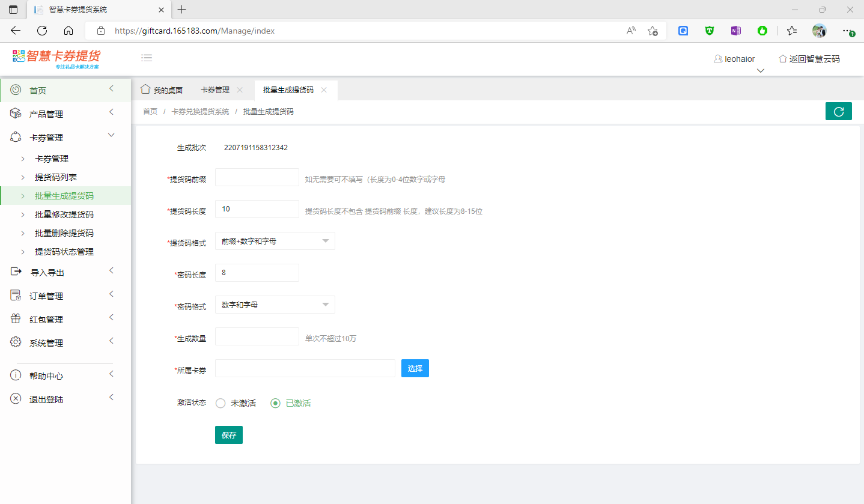Click the 导入导出 export icon
Screen dimensions: 864x504
[x=16, y=272]
